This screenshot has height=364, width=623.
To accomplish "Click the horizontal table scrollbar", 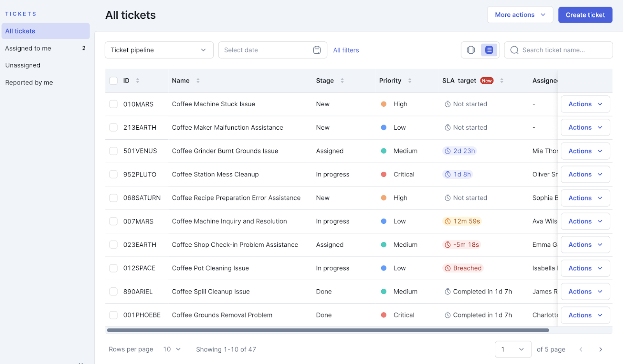I will click(x=328, y=330).
